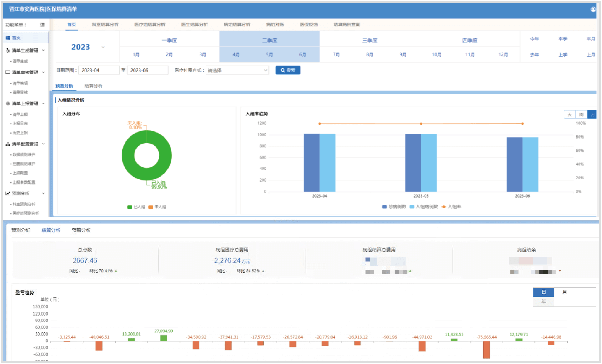Image resolution: width=602 pixels, height=364 pixels.
Task: Set 盈亏趋势 chart granularity to 年
Action: pyautogui.click(x=543, y=301)
